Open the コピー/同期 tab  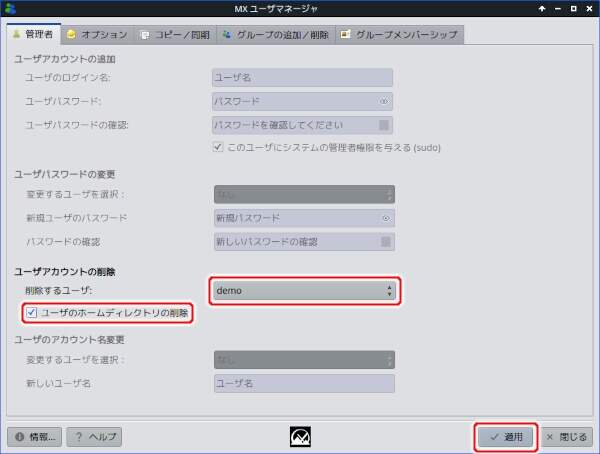coord(175,35)
